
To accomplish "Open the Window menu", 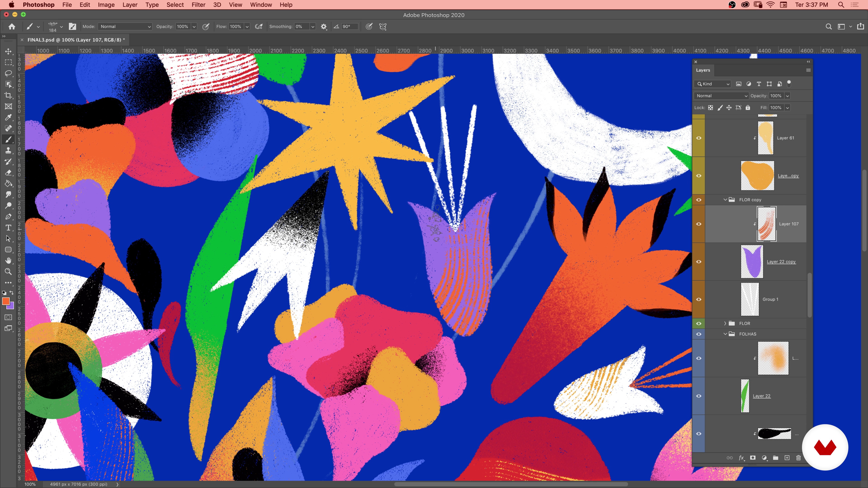I will pos(261,5).
